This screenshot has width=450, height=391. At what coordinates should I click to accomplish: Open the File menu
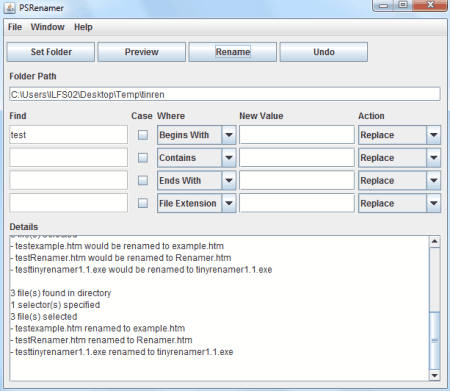pyautogui.click(x=15, y=27)
